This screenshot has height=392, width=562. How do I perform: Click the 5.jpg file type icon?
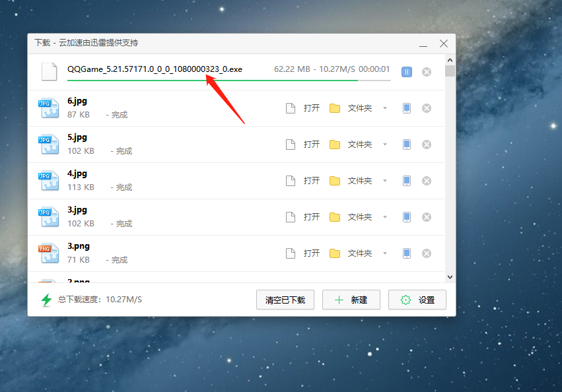49,144
